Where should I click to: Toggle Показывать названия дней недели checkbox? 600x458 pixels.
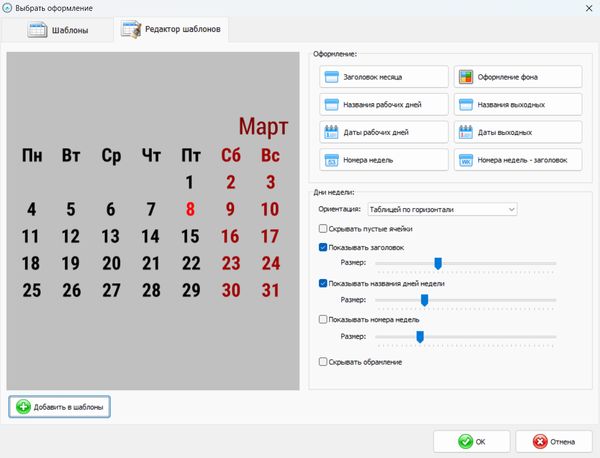point(323,283)
